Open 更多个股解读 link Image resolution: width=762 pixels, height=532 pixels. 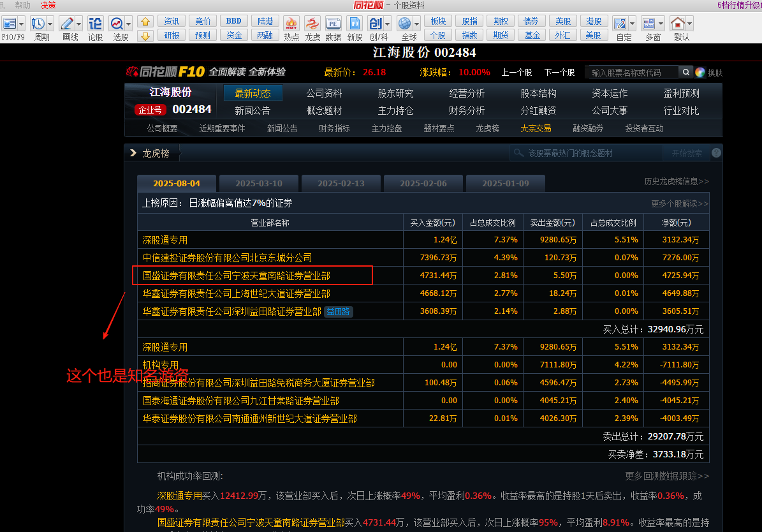click(680, 203)
